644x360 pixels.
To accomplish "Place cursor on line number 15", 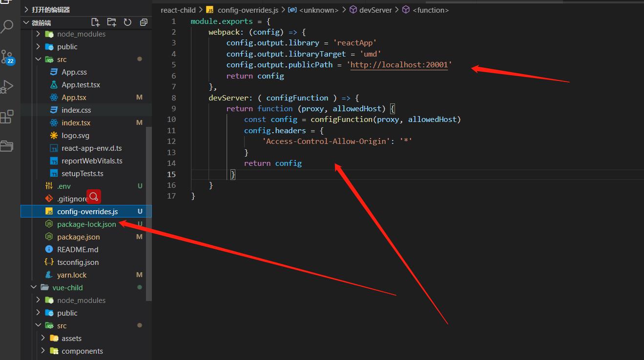I will (171, 174).
